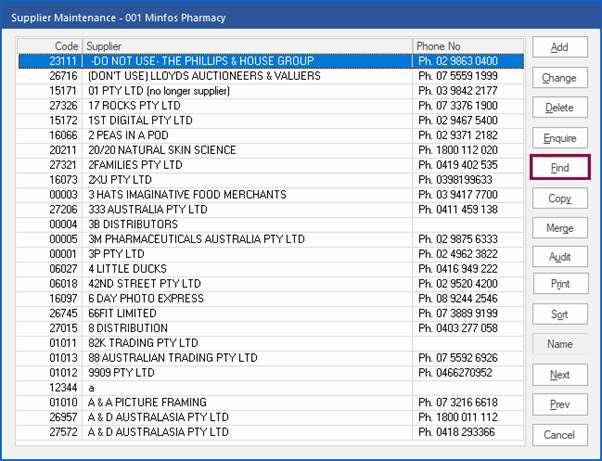Image resolution: width=602 pixels, height=461 pixels.
Task: Click phone Ph. 0466270952
Action: point(455,373)
